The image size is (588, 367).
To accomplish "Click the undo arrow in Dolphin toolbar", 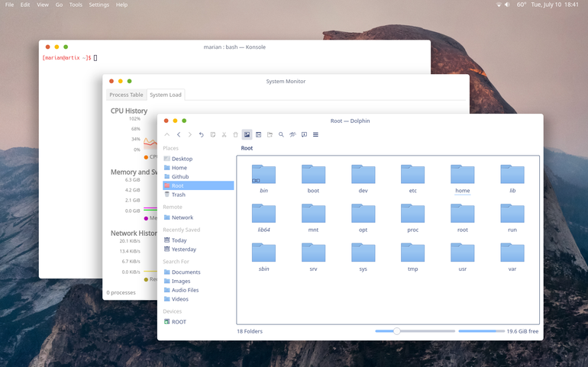I will [202, 134].
